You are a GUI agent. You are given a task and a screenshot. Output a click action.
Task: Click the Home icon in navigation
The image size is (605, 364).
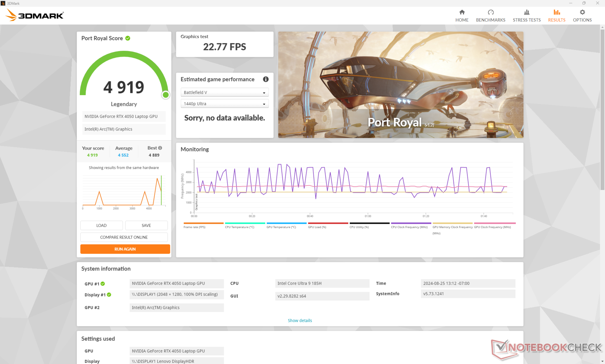(462, 12)
